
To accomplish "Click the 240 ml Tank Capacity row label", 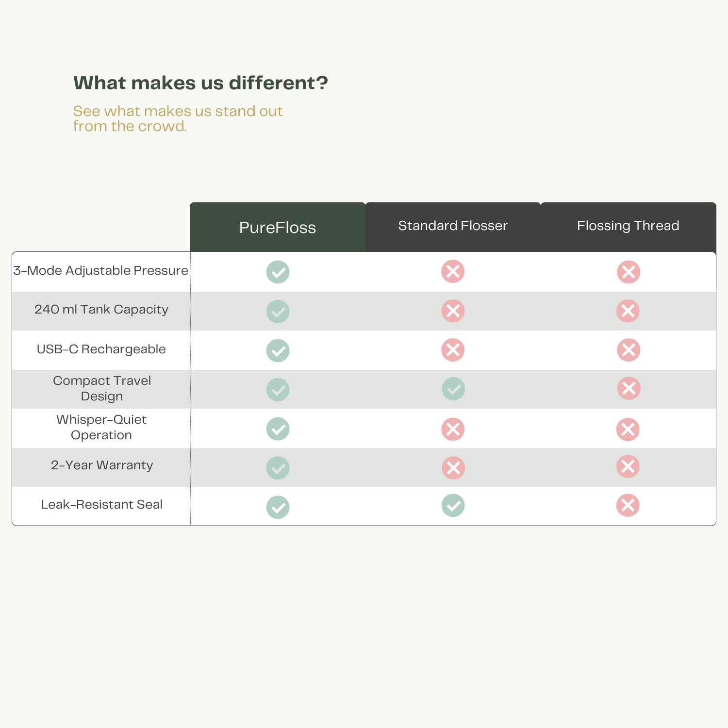I will (x=101, y=310).
